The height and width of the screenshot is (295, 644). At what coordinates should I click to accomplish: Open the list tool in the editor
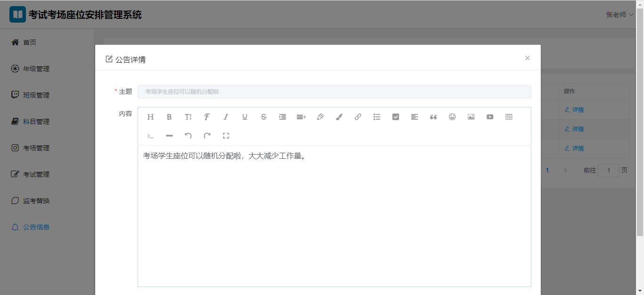click(377, 117)
